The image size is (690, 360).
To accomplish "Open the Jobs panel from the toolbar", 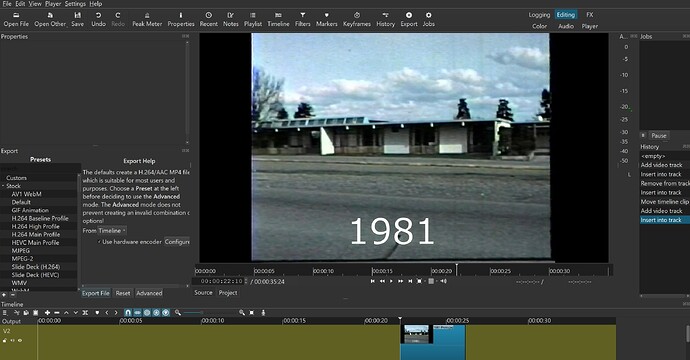I will 429,20.
